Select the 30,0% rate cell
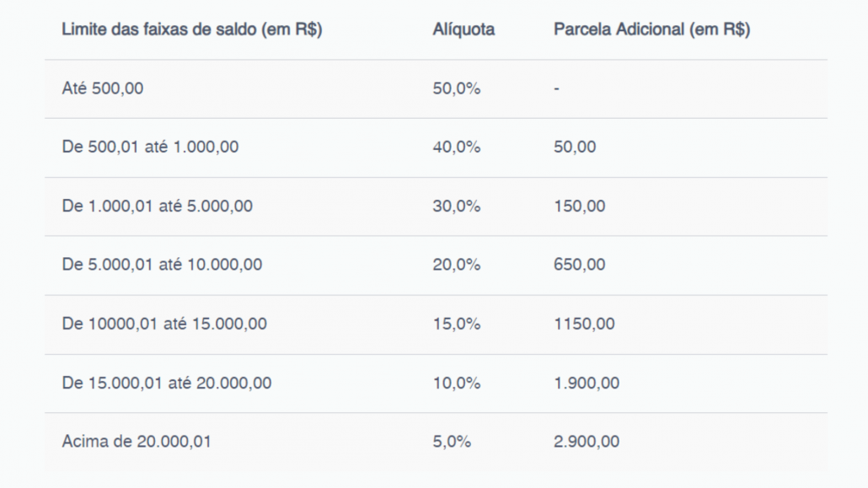The width and height of the screenshot is (868, 488). (456, 206)
